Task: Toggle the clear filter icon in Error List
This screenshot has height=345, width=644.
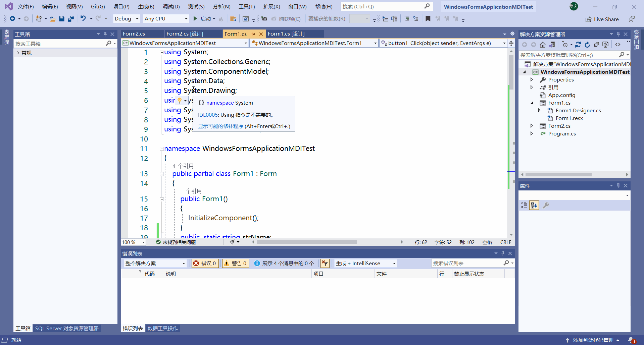Action: (325, 263)
